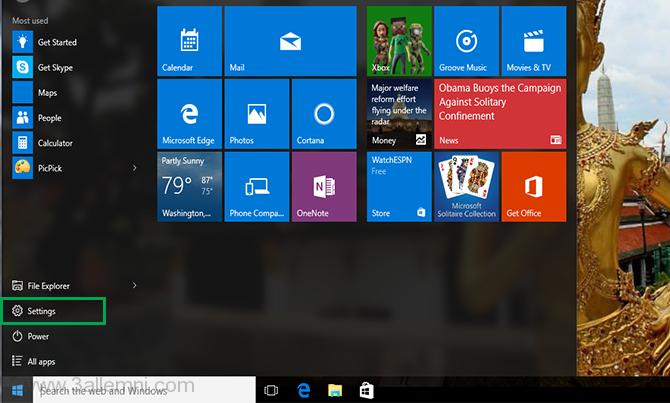The height and width of the screenshot is (403, 670).
Task: Launch Calculator from Most used
Action: click(x=55, y=143)
